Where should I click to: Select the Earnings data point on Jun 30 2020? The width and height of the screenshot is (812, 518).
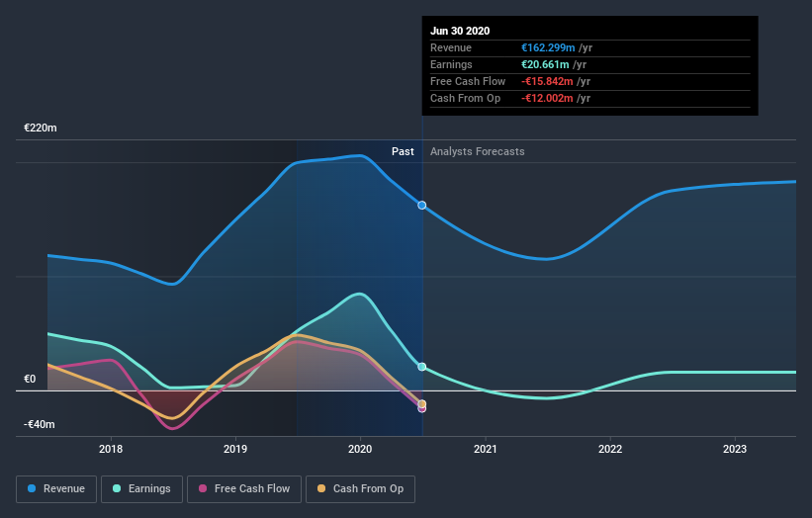pos(422,367)
